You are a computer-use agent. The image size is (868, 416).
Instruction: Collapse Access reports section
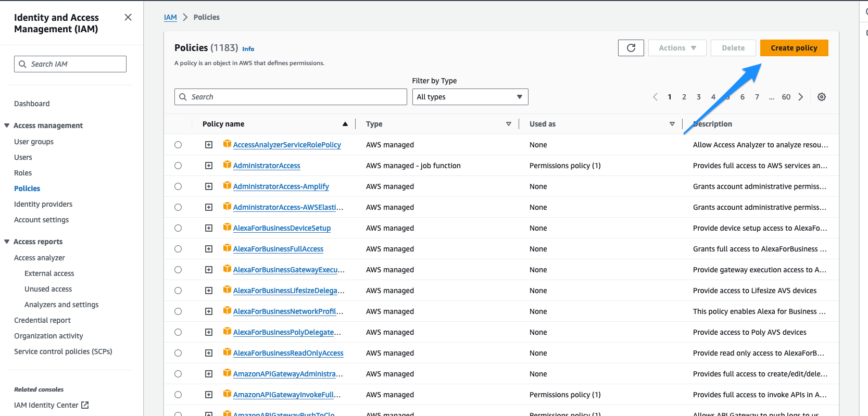(x=7, y=242)
